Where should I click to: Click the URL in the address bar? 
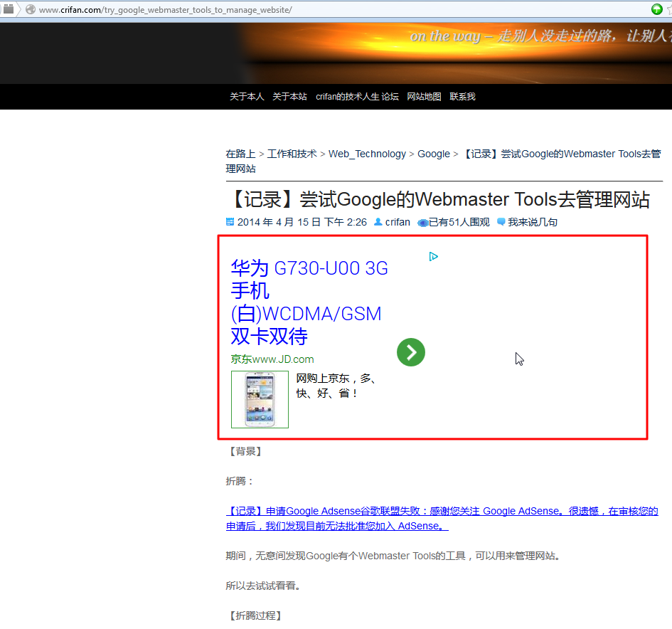(165, 10)
